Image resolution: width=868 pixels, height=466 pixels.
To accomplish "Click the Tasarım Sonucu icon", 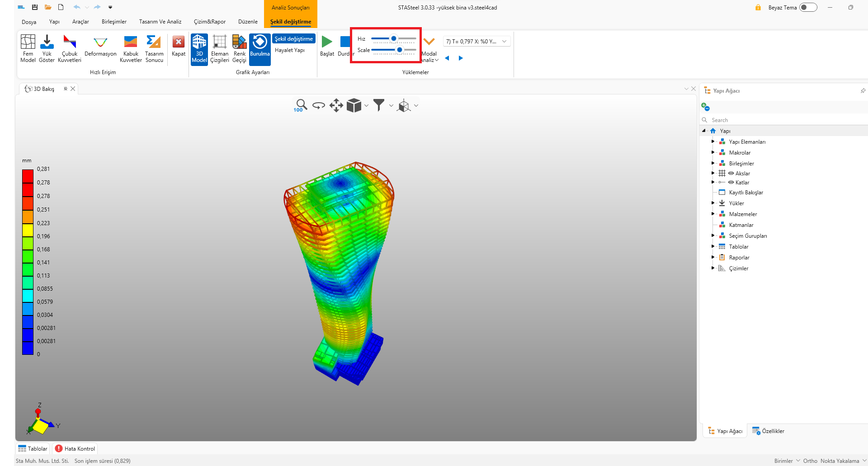I will point(154,48).
